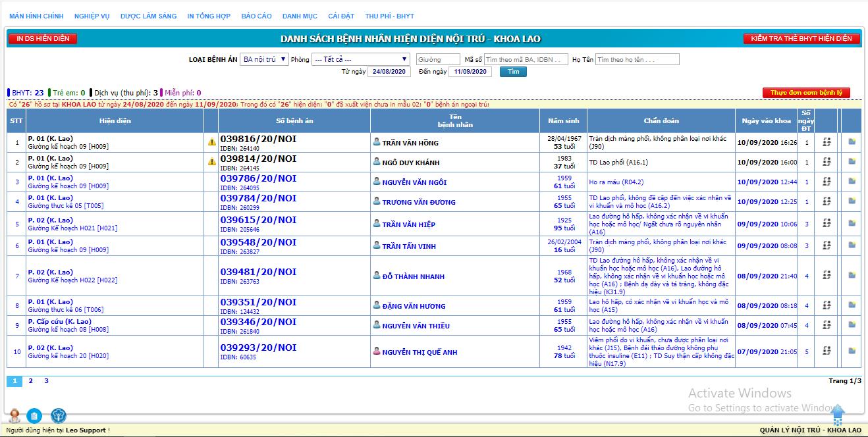Click the user avatar icon at bottom left

click(x=14, y=415)
